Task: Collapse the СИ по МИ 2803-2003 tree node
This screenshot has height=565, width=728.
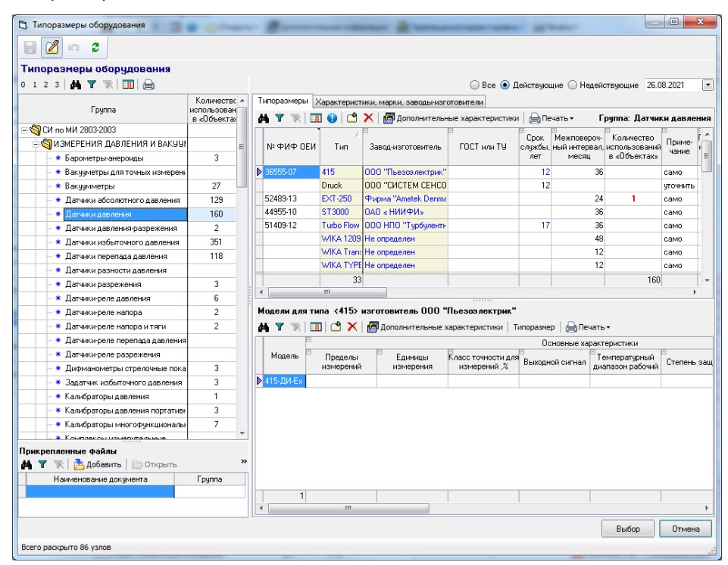Action: (x=24, y=130)
